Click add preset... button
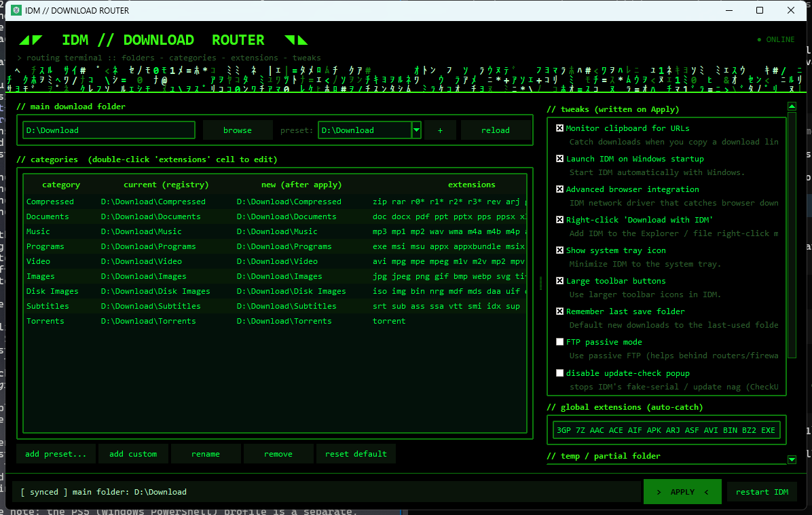 tap(56, 454)
